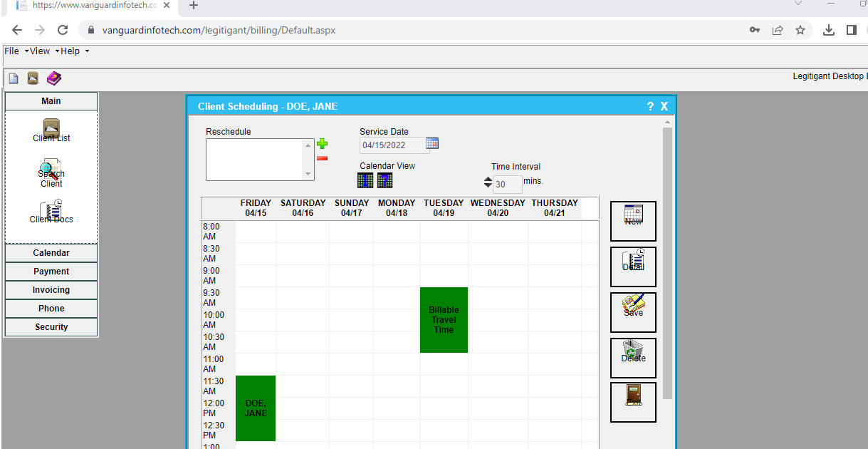The image size is (868, 449).
Task: Expand the Security section
Action: pyautogui.click(x=51, y=327)
